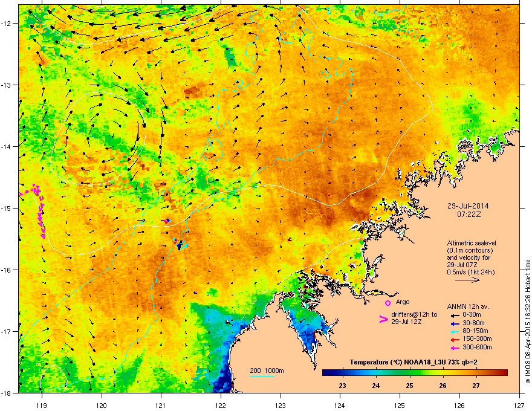Click the temperature color bar scale
The image size is (532, 411).
coord(415,373)
